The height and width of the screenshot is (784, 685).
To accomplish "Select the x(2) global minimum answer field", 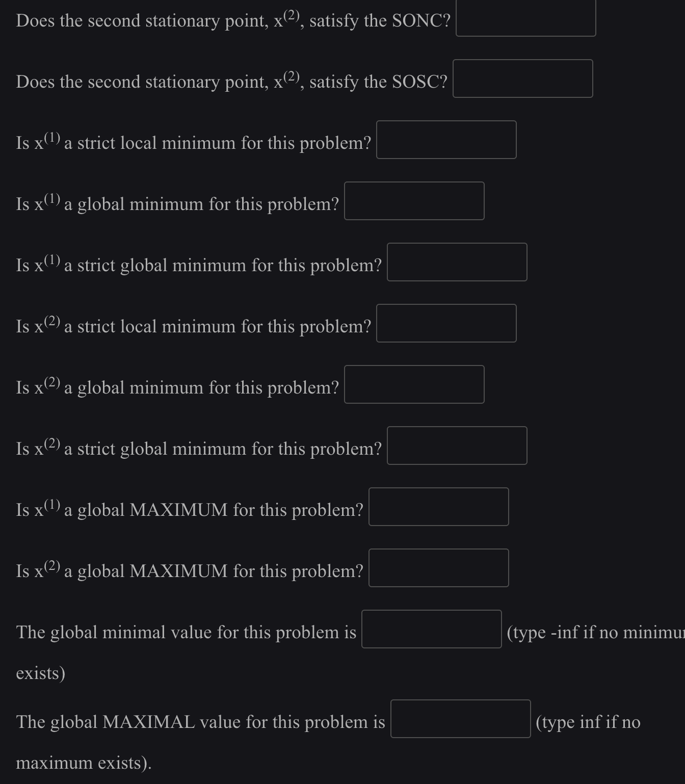I will pyautogui.click(x=414, y=384).
